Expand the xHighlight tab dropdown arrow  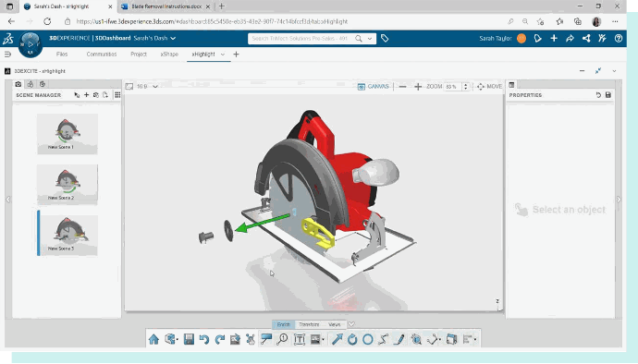tap(223, 55)
